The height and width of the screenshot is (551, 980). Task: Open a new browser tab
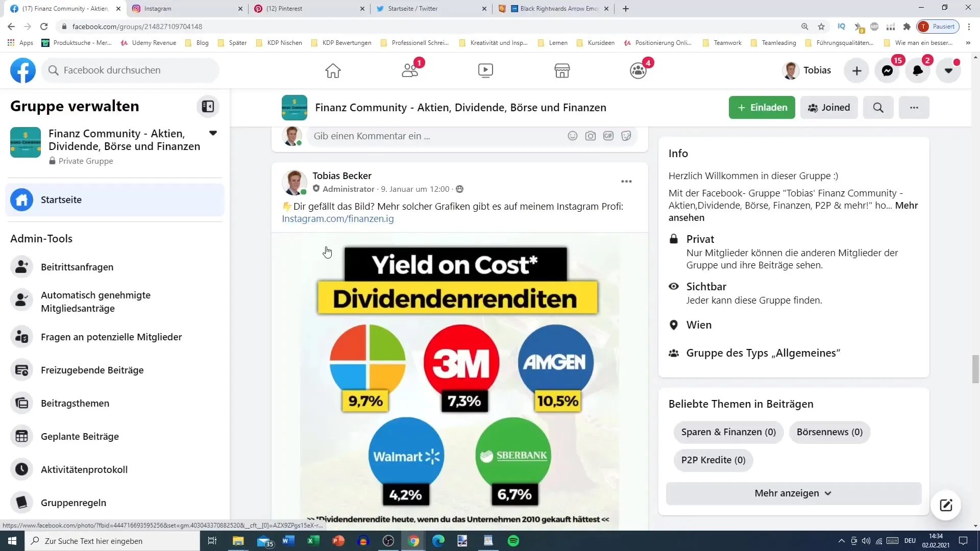(626, 9)
